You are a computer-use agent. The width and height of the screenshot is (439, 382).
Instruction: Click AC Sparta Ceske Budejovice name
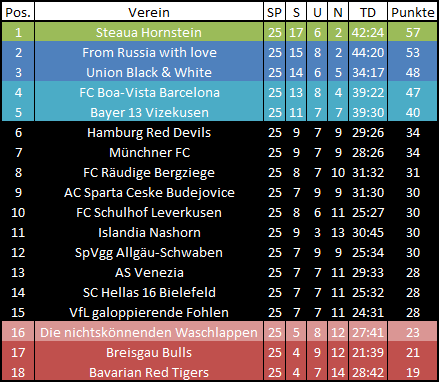point(149,192)
